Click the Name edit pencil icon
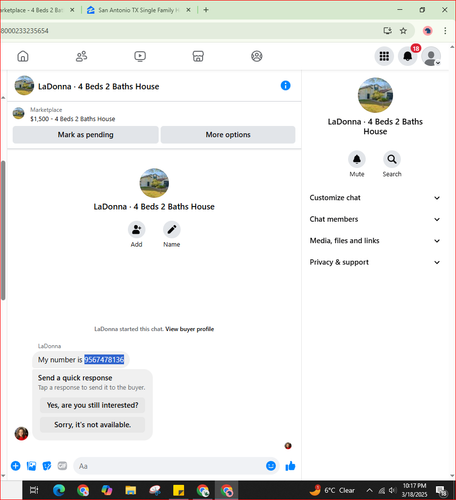The width and height of the screenshot is (456, 500). pyautogui.click(x=172, y=229)
